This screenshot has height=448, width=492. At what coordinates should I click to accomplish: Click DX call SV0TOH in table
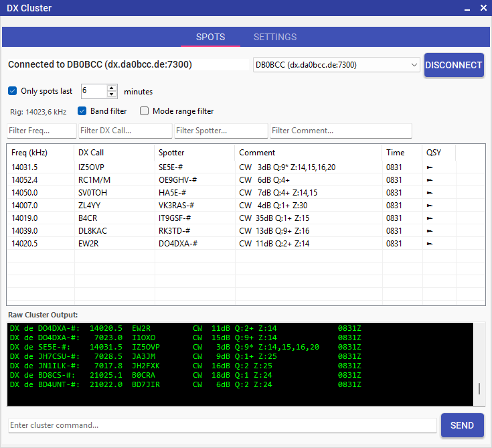[92, 193]
